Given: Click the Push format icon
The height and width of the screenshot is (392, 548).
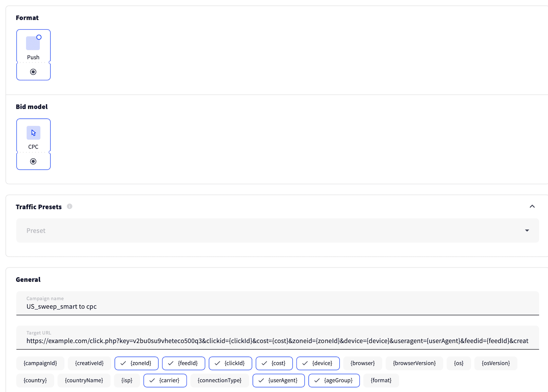Looking at the screenshot, I should (33, 43).
